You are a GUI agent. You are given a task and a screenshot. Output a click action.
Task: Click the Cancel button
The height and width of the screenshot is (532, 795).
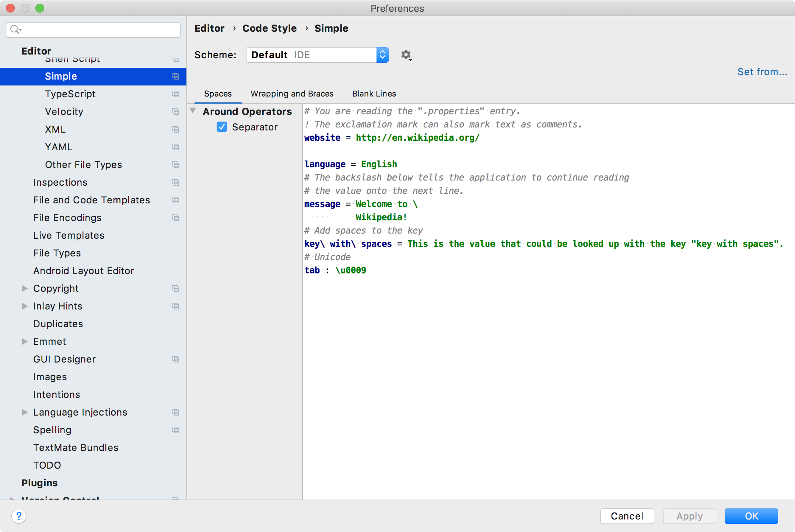click(x=627, y=516)
